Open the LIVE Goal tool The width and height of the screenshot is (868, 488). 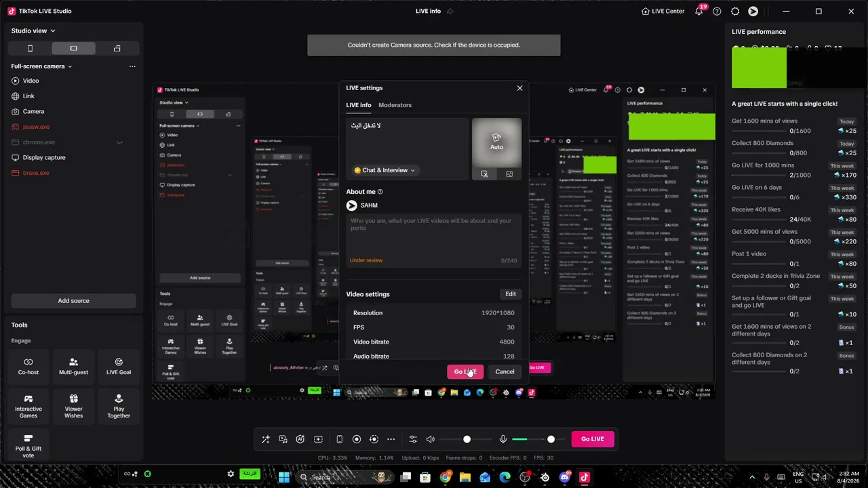tap(119, 366)
